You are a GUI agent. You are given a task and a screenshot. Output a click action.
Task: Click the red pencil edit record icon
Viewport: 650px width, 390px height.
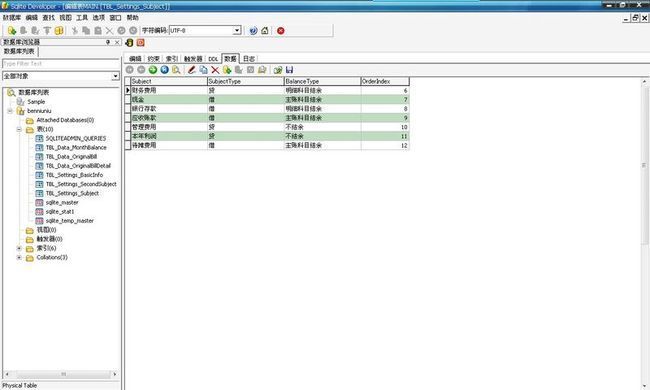point(192,70)
